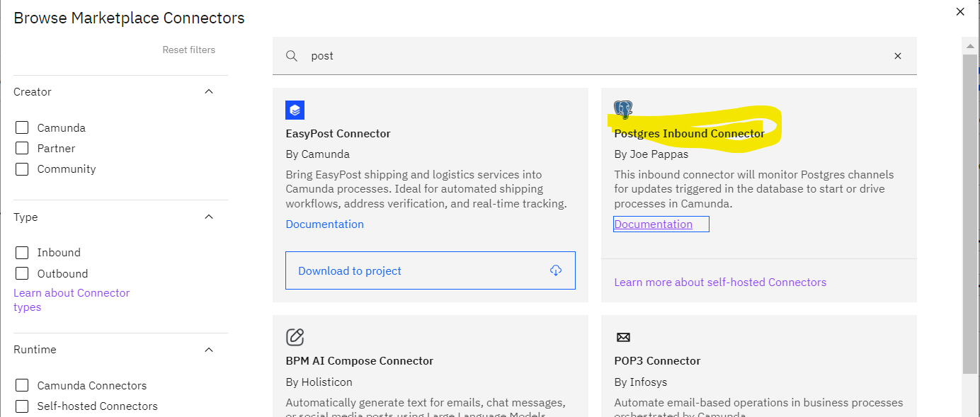Check the Partner creator filter
980x417 pixels.
click(22, 148)
